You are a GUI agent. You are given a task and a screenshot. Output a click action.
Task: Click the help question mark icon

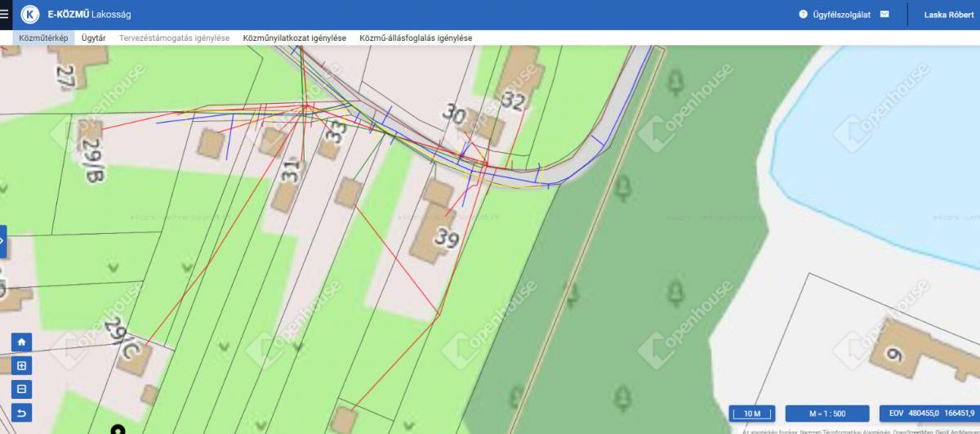pos(803,14)
